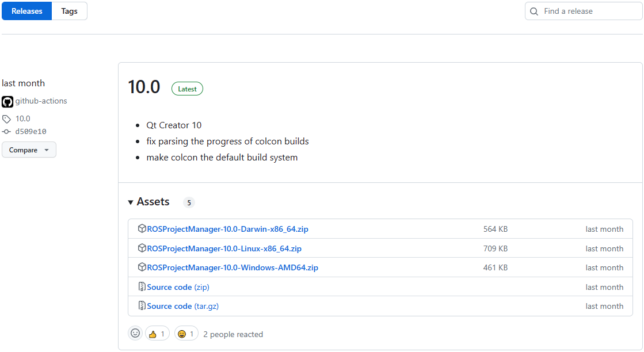This screenshot has height=352, width=644.
Task: Open commit d509e10
Action: click(x=31, y=132)
